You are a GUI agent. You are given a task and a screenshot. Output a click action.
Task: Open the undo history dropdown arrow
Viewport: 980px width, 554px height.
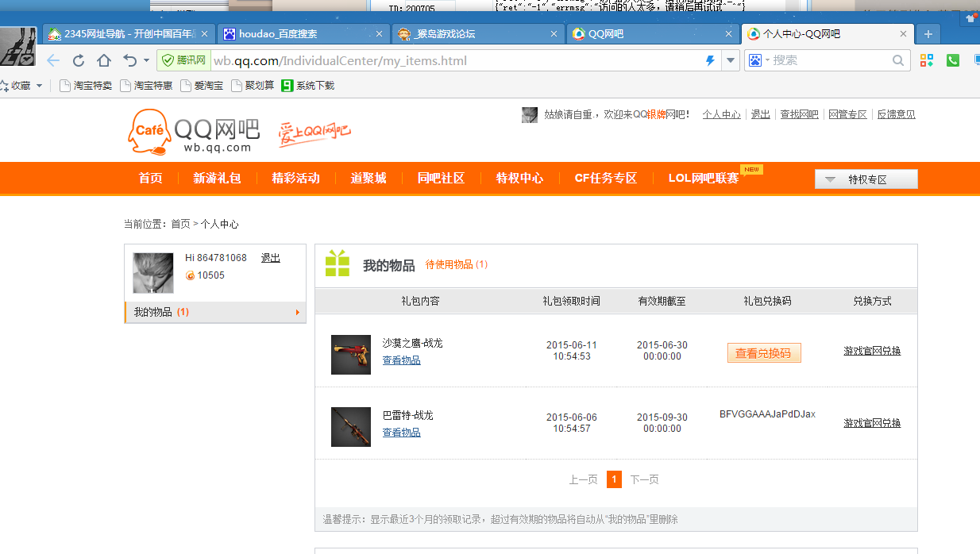146,60
